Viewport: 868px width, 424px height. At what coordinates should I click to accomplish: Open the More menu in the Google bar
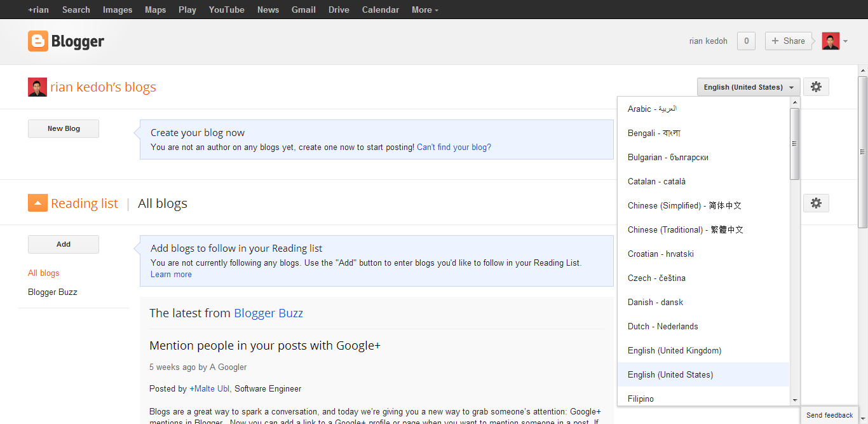(x=424, y=10)
